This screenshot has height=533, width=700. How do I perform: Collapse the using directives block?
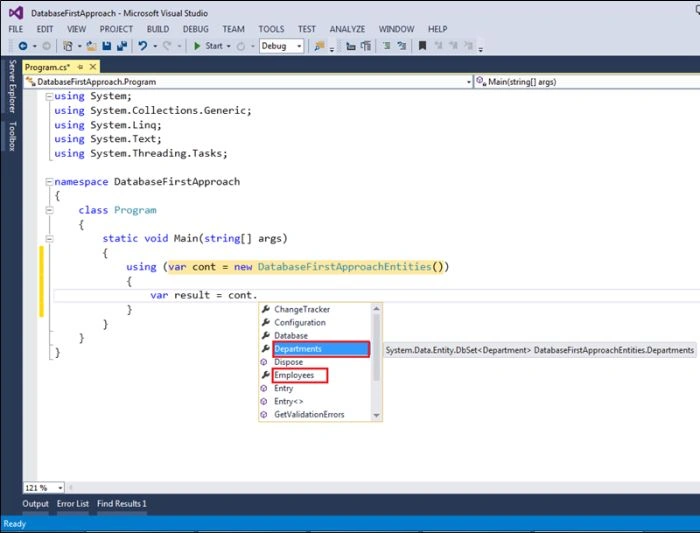point(50,96)
